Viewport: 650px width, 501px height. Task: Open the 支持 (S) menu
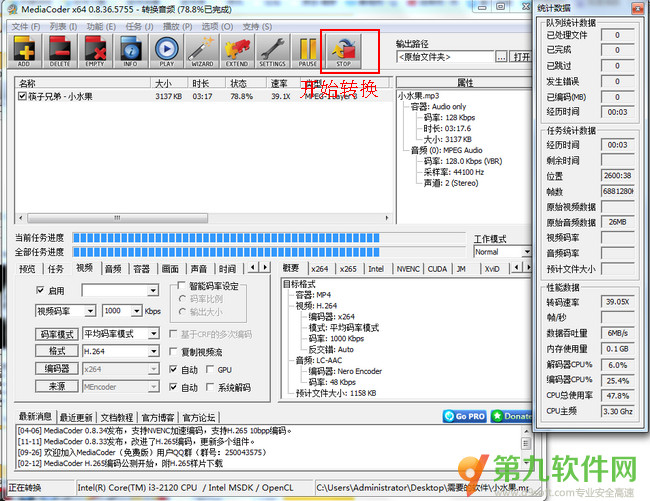point(257,27)
